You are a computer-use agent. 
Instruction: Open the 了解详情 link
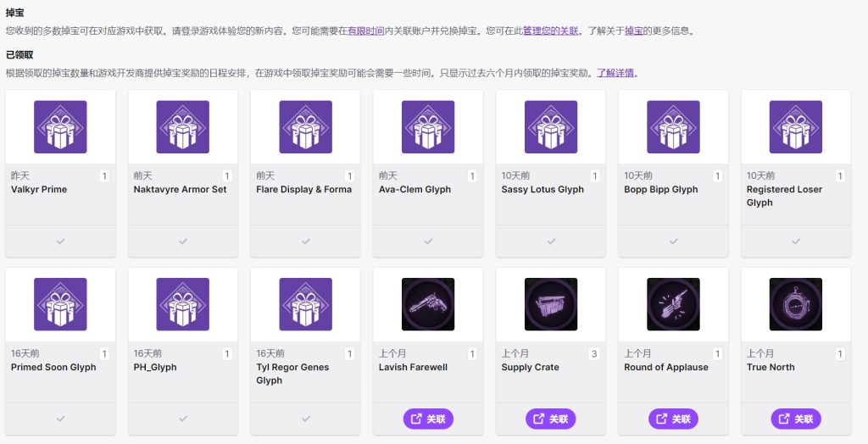coord(615,73)
